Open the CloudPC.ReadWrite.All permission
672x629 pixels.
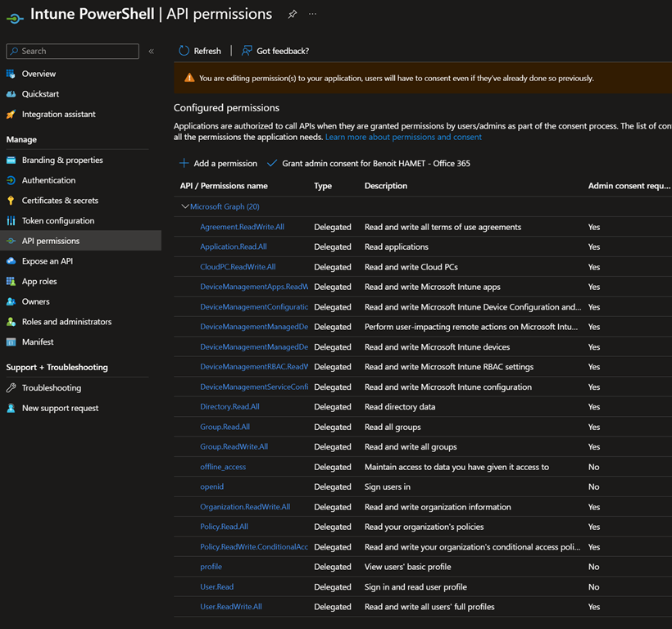(238, 267)
